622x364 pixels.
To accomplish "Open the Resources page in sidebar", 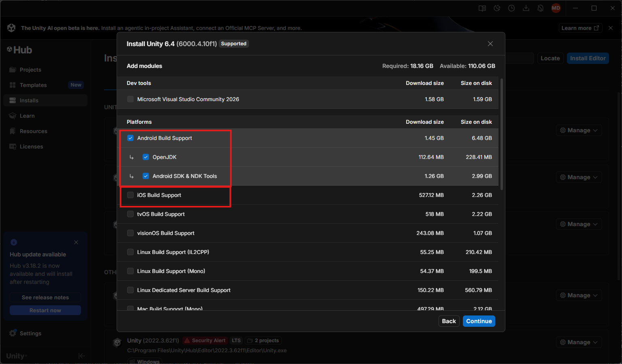I will [x=45, y=131].
